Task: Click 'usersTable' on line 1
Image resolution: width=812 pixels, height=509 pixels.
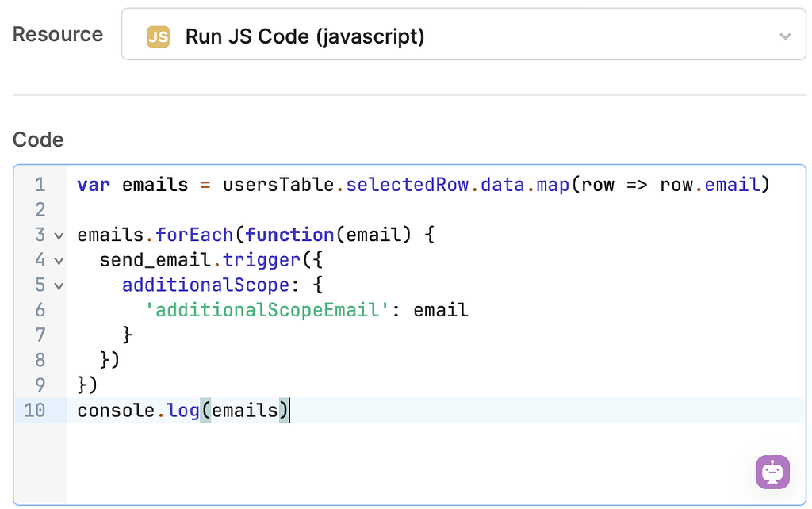Action: pyautogui.click(x=278, y=185)
